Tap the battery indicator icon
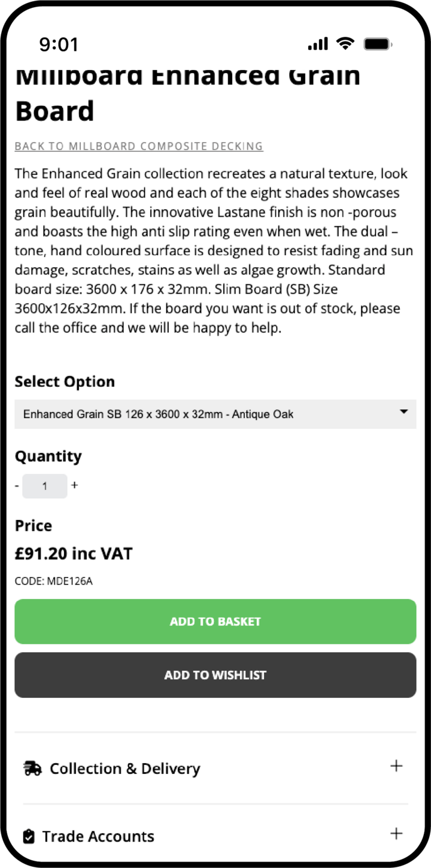 pos(378,44)
